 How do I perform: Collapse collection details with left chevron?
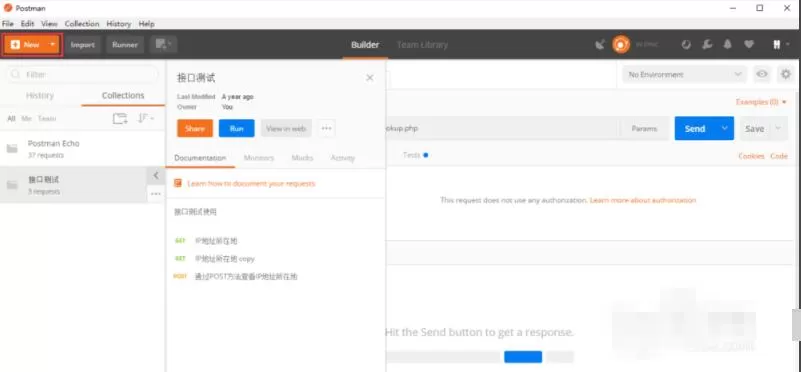(156, 175)
